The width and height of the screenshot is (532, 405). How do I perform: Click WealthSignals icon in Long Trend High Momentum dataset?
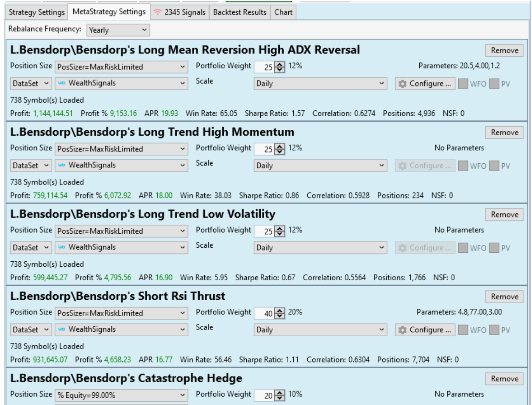pyautogui.click(x=62, y=165)
